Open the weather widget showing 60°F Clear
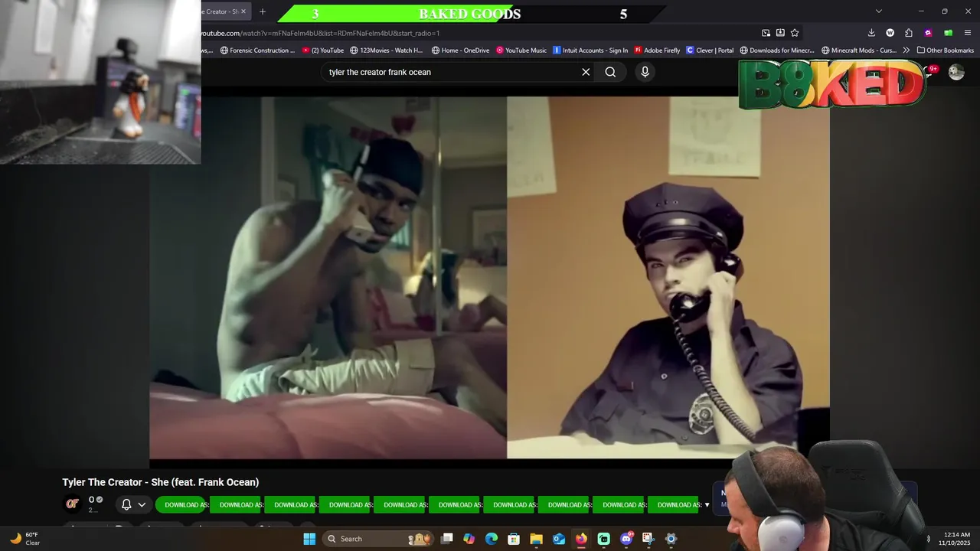The image size is (980, 551). [x=24, y=539]
